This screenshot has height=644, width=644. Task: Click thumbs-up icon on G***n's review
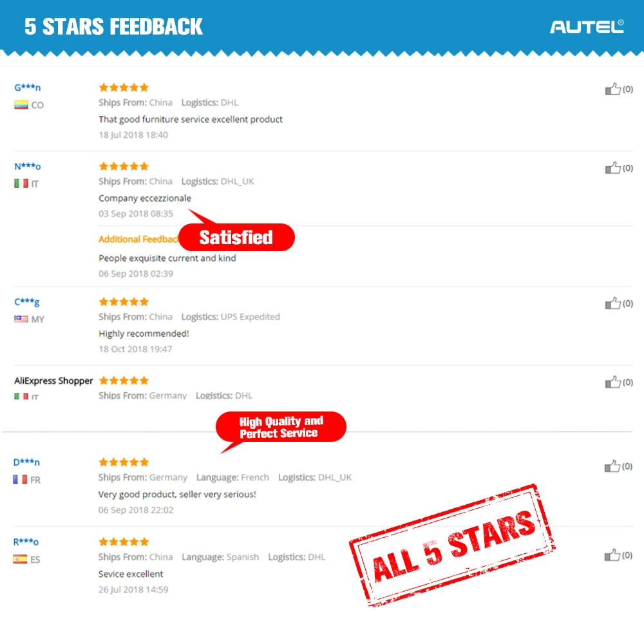click(612, 89)
